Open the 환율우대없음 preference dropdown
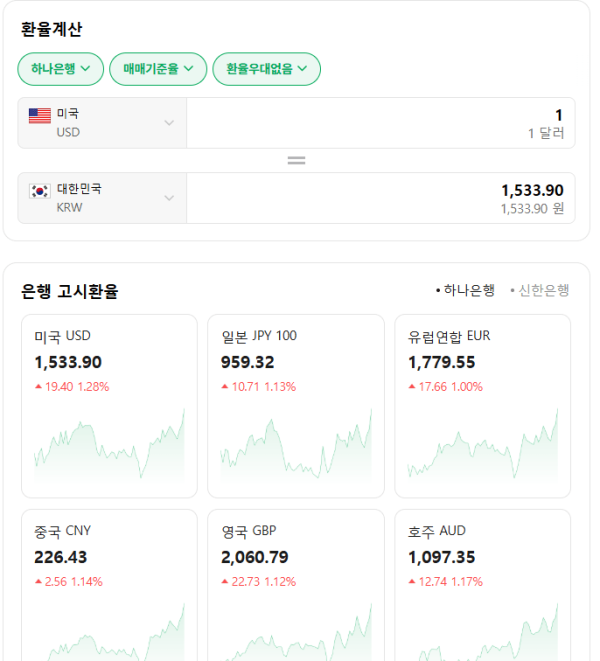The image size is (600, 661). tap(266, 69)
